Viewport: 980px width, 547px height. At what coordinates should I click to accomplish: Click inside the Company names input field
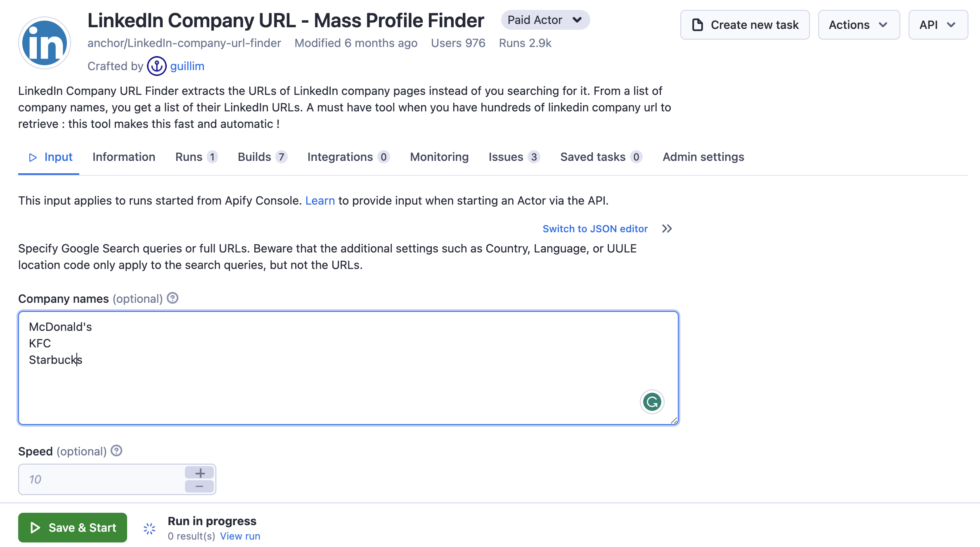tap(348, 367)
